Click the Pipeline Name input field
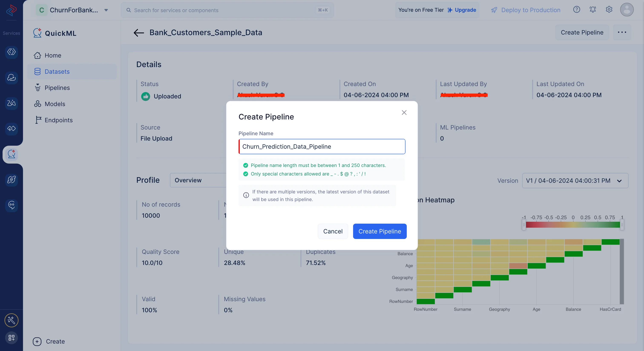This screenshot has height=351, width=644. tap(322, 147)
